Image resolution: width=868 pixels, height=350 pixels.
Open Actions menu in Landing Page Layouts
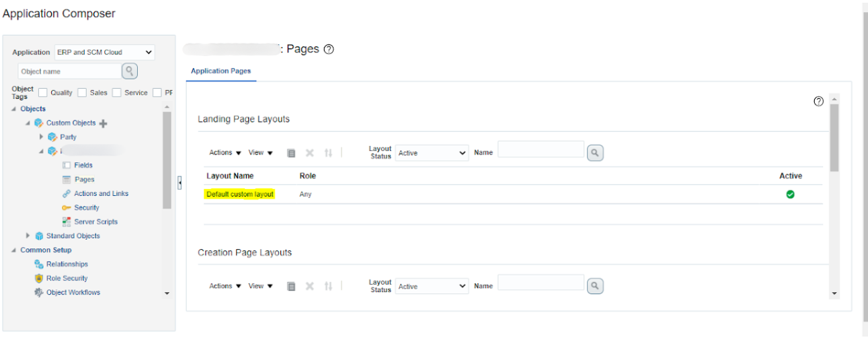225,153
